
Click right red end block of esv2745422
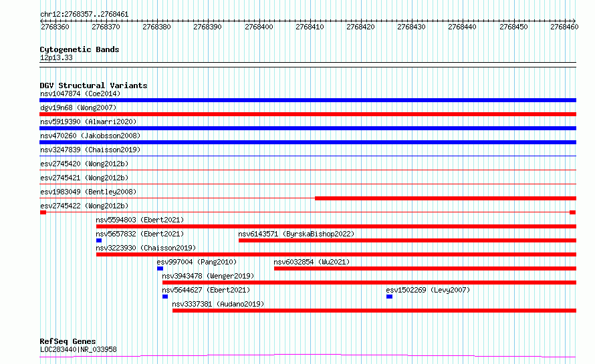pos(573,212)
